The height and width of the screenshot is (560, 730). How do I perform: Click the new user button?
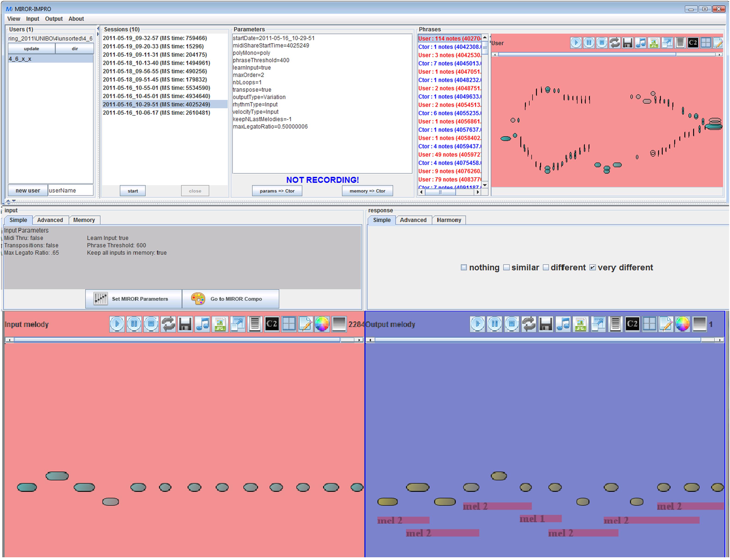pos(28,190)
